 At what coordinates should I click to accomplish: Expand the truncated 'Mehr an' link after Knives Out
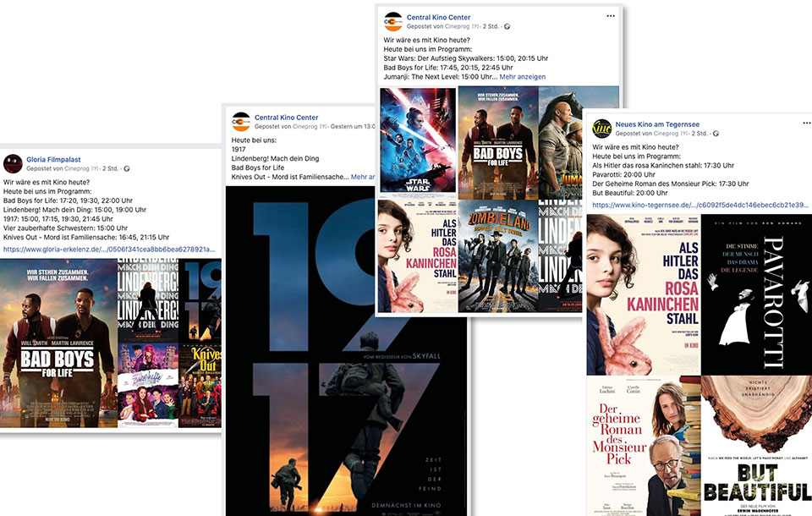[x=363, y=177]
